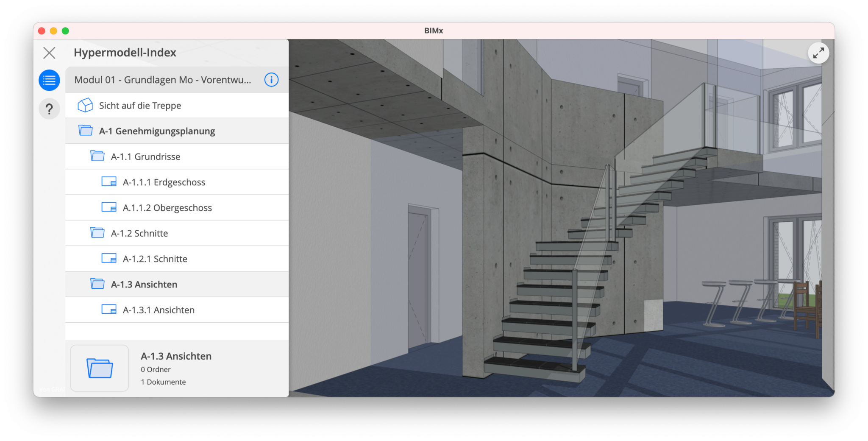Click the layout icon next to A-1.1.1 Erdgeschoss
Screen dimensions: 868x441
click(109, 181)
